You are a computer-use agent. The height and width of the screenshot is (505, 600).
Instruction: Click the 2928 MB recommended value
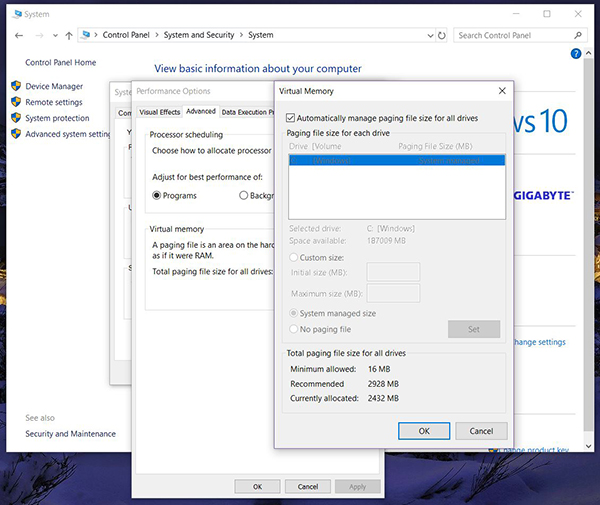tap(383, 384)
